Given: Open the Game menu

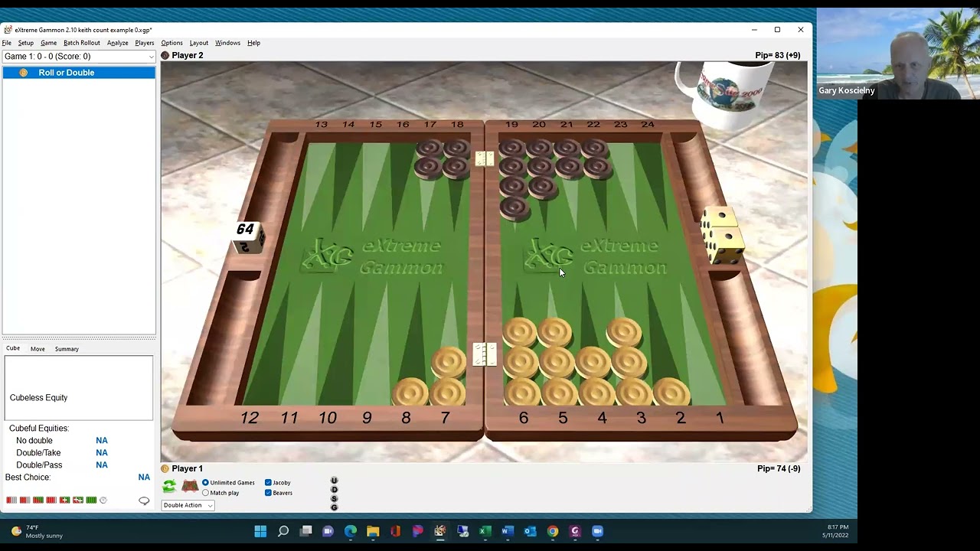Looking at the screenshot, I should pos(48,43).
